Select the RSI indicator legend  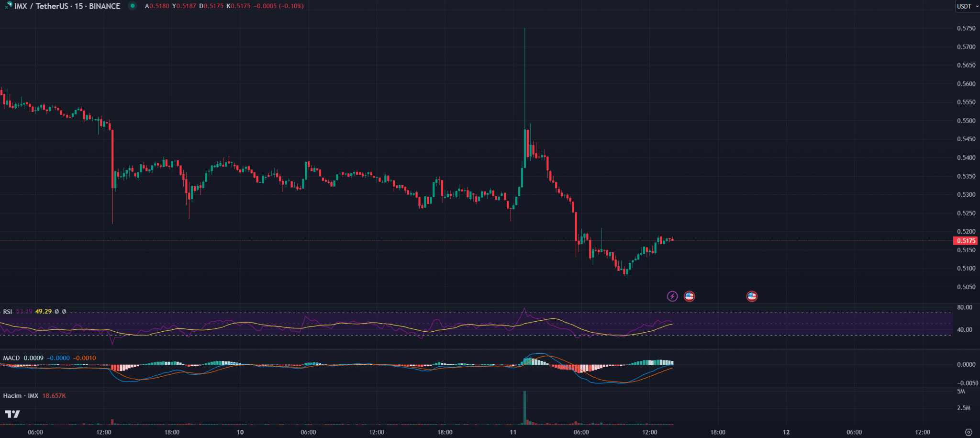pyautogui.click(x=8, y=312)
